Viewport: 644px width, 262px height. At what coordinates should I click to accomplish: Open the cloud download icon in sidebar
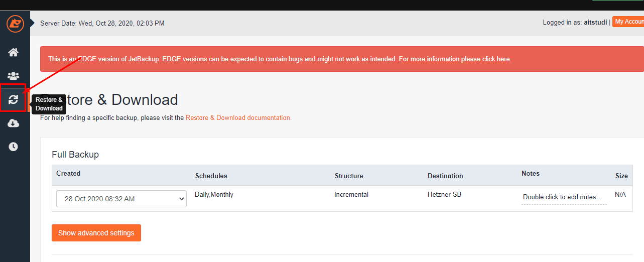(13, 123)
